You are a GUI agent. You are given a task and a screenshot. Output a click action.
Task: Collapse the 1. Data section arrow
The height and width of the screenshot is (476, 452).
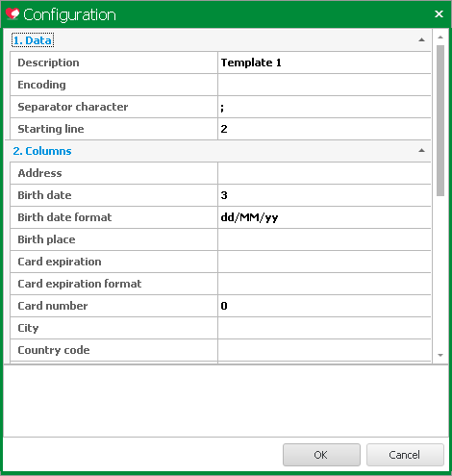[x=421, y=40]
